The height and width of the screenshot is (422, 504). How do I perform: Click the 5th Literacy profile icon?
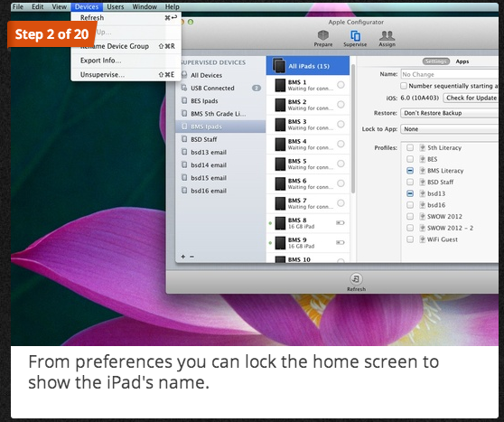click(423, 147)
